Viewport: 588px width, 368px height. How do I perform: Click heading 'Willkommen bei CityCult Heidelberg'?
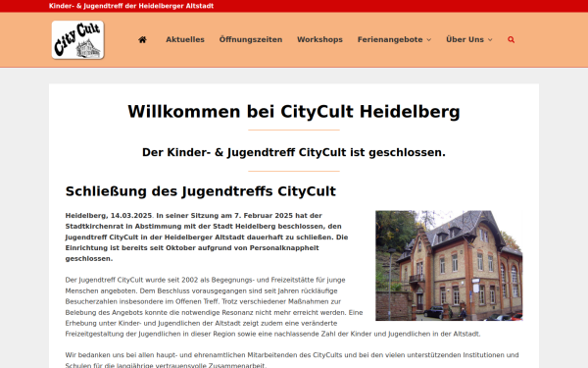[294, 112]
